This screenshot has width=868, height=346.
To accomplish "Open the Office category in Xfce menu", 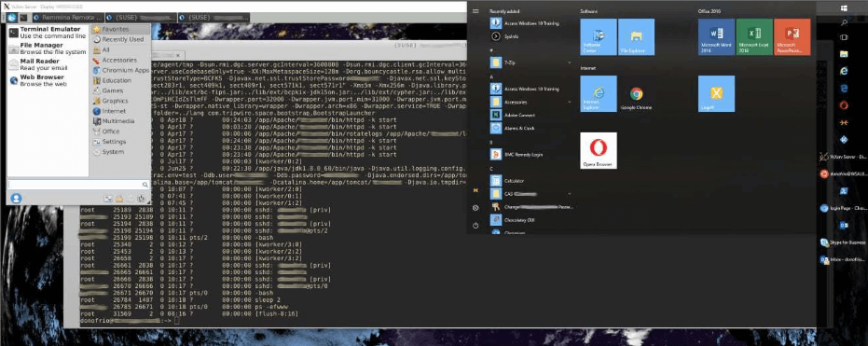I will 119,131.
